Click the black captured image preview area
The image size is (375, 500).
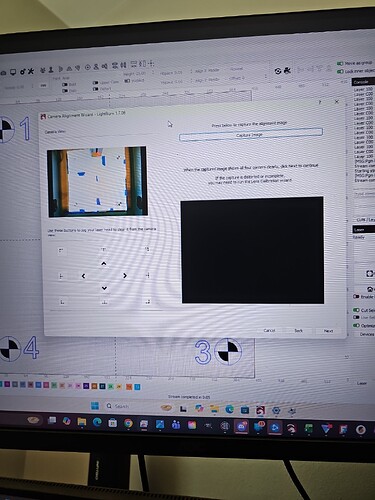252,250
